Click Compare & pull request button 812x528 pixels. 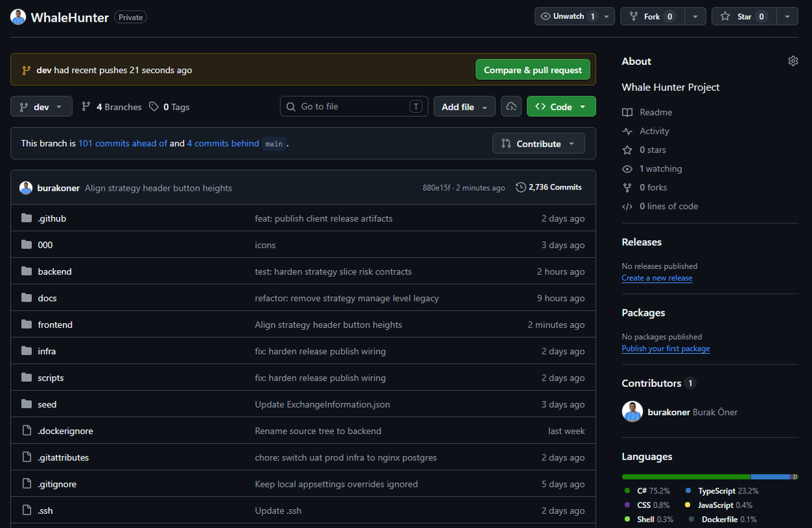point(533,70)
